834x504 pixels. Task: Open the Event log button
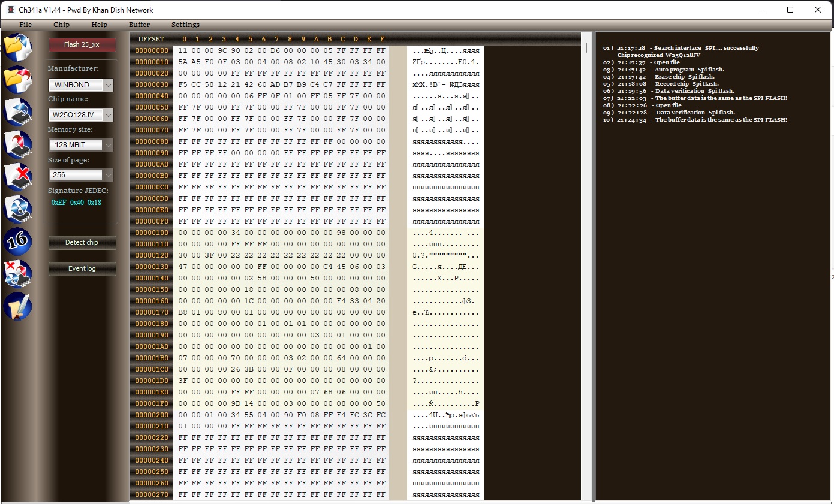pyautogui.click(x=82, y=268)
